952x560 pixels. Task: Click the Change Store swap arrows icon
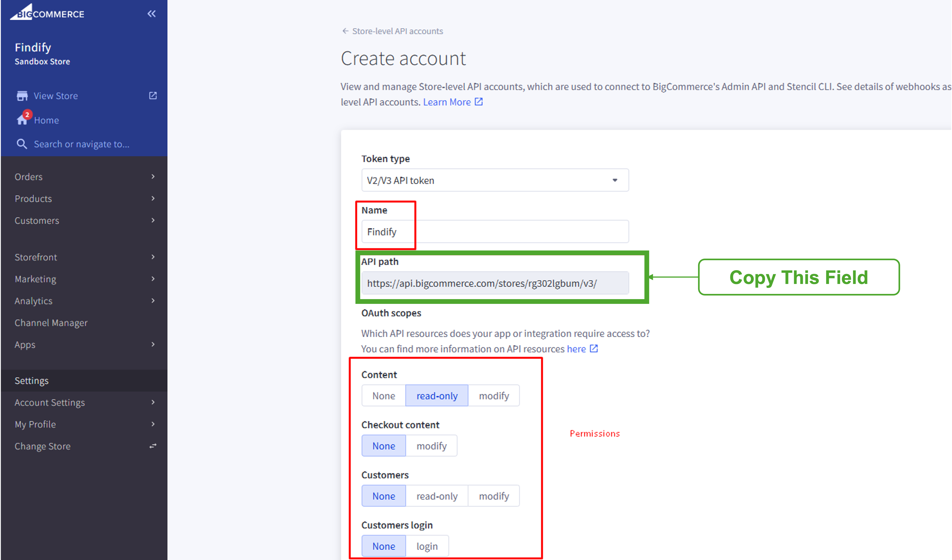click(x=153, y=446)
